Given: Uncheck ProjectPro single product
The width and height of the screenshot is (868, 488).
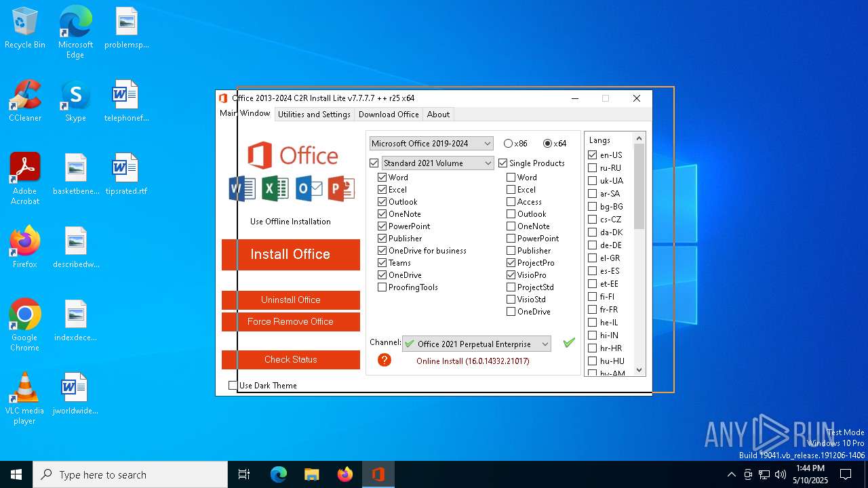Looking at the screenshot, I should [x=511, y=263].
